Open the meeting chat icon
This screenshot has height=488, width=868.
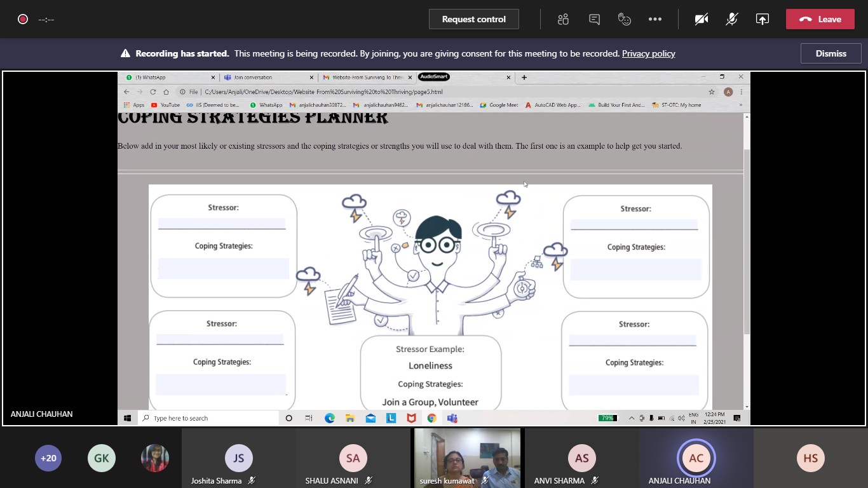click(594, 19)
